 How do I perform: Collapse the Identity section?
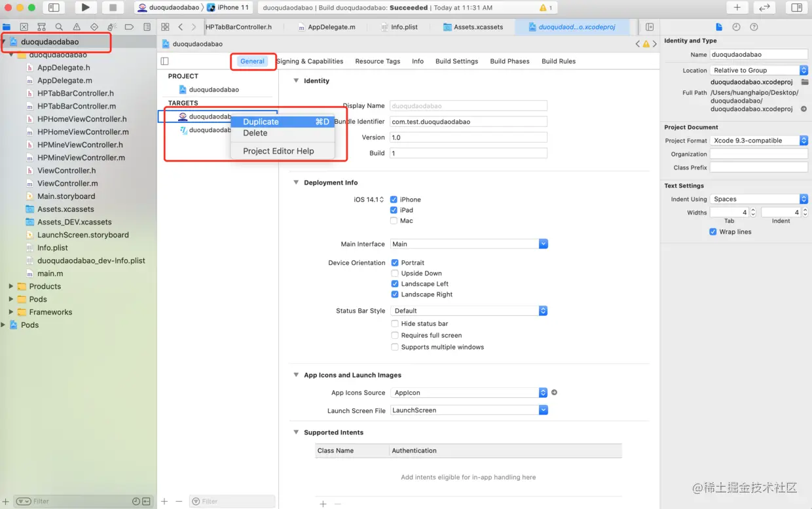click(297, 80)
